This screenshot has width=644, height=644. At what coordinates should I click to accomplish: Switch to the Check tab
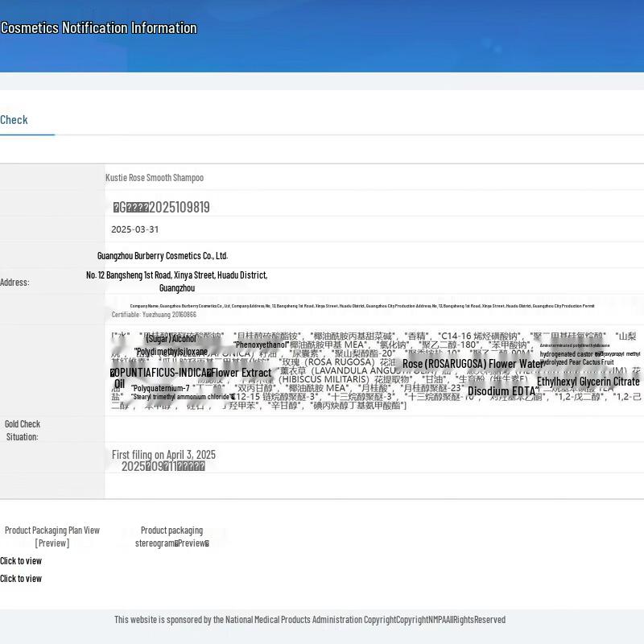pyautogui.click(x=14, y=120)
